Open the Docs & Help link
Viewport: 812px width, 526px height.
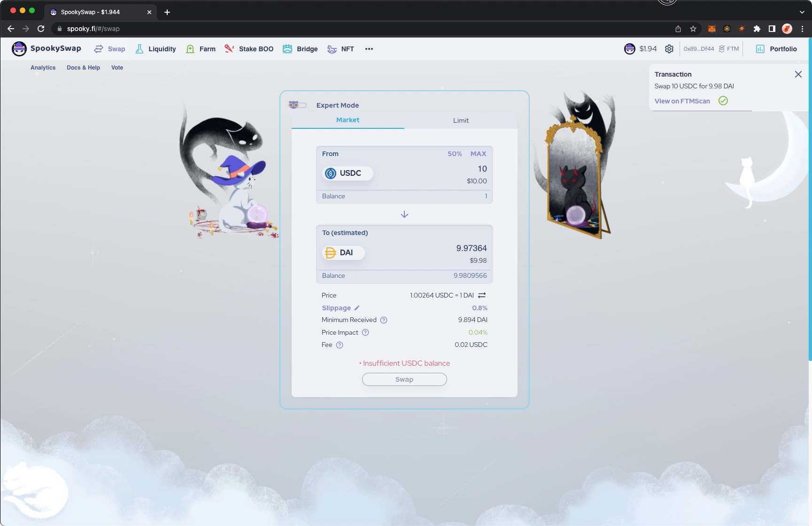pyautogui.click(x=83, y=68)
